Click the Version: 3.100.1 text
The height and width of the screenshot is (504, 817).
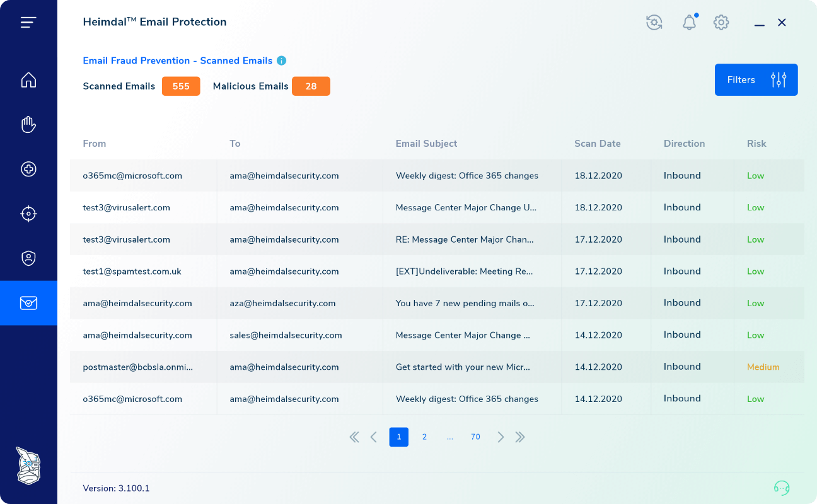pos(116,488)
